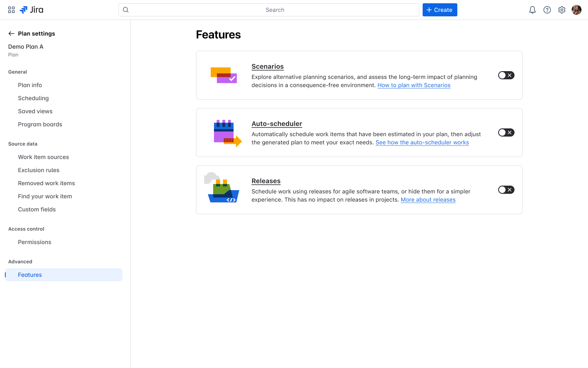Viewport: 588px width, 368px height.
Task: Open the More about releases link
Action: click(428, 200)
